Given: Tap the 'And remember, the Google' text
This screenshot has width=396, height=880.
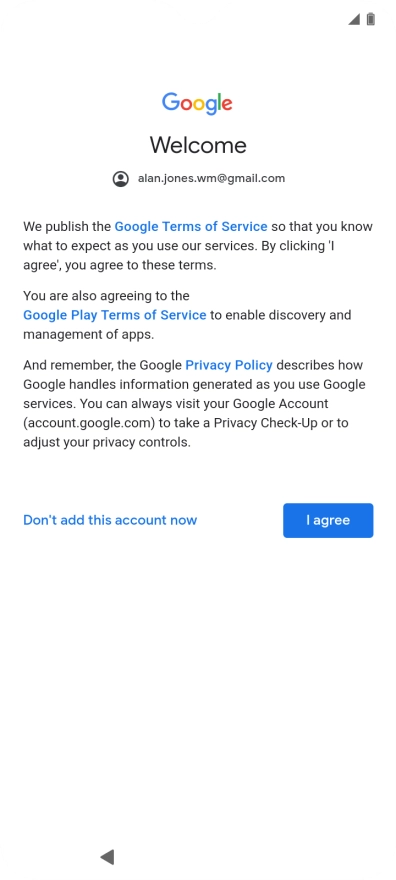Looking at the screenshot, I should [x=103, y=365].
